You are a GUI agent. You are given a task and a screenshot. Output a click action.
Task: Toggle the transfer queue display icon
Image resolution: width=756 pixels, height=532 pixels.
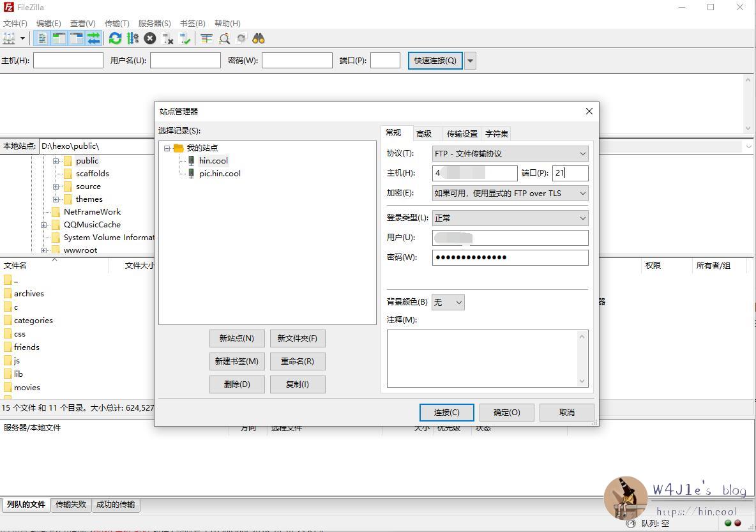click(94, 38)
